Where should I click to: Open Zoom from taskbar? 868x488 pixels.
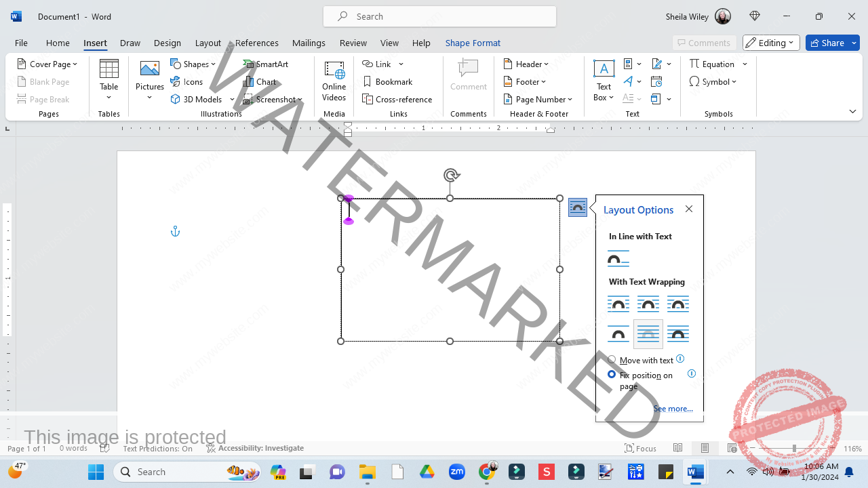coord(457,472)
